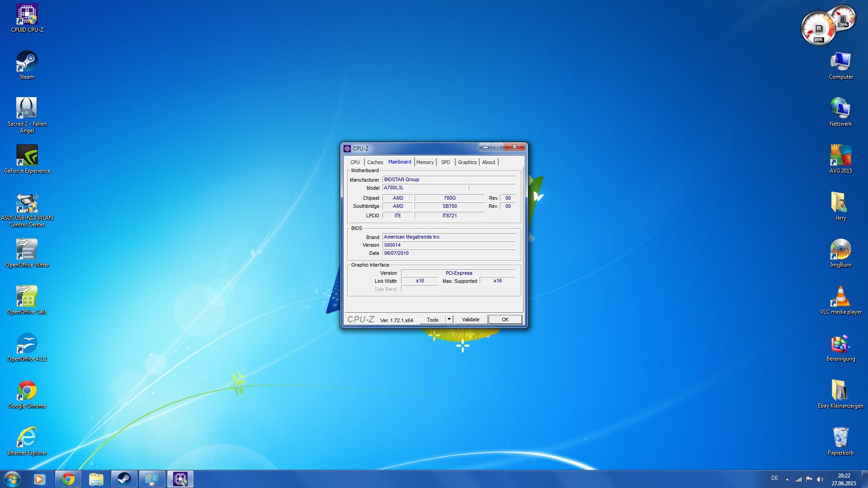Screen dimensions: 868x488
Task: Click the Chrome icon in the taskbar
Action: tap(68, 479)
